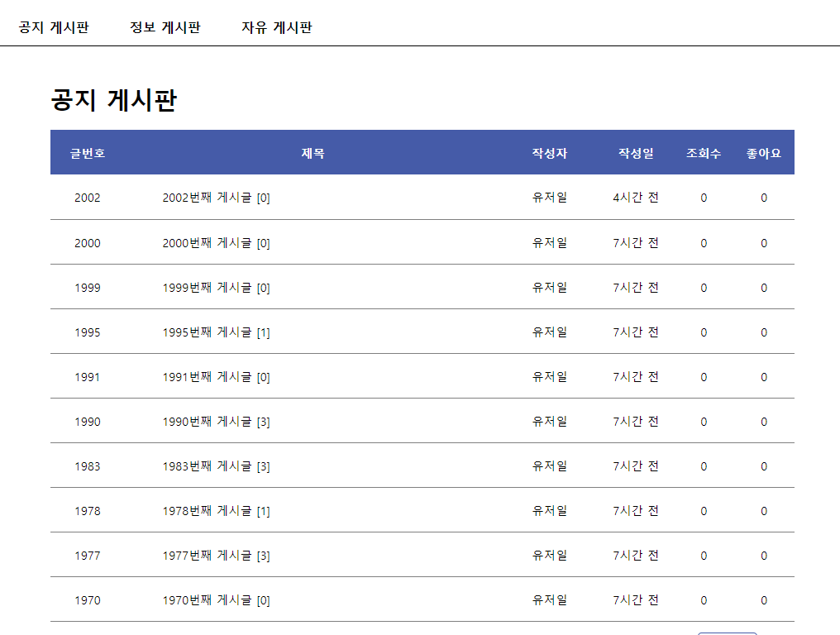The image size is (840, 635).
Task: Click author 유저일 in row 1970
Action: click(x=550, y=600)
